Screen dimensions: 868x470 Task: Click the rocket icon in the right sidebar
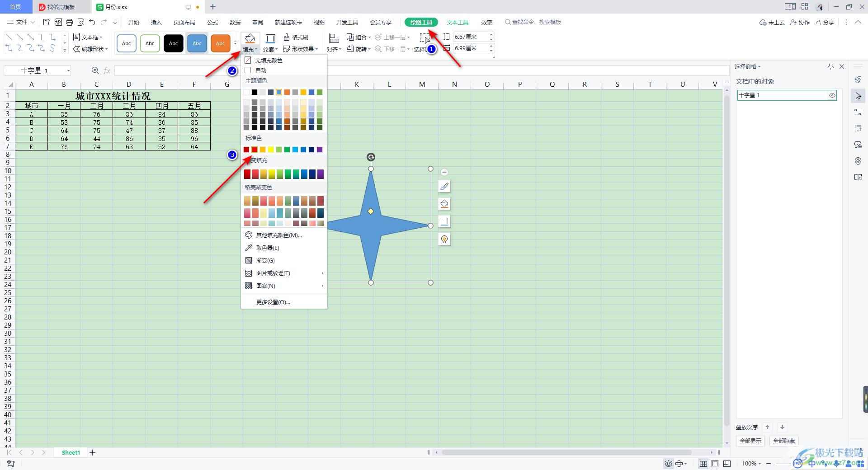pos(858,80)
